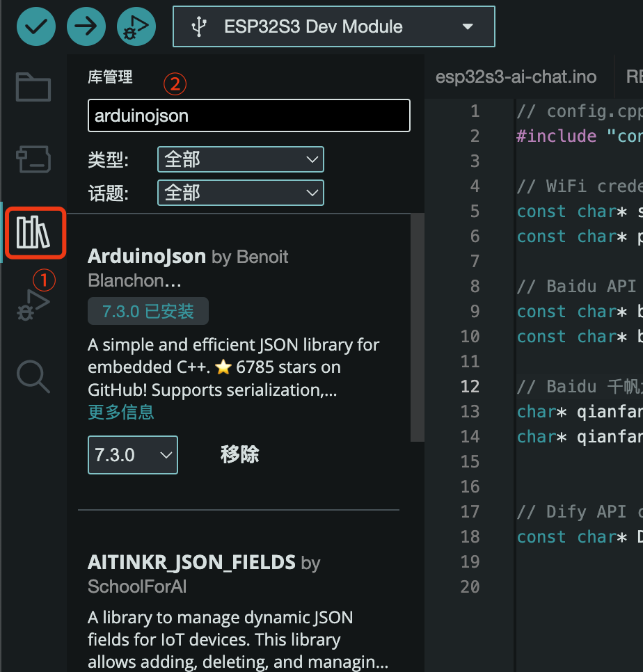Start debugging with the debug toolbar icon
Image resolution: width=643 pixels, height=672 pixels.
click(136, 26)
